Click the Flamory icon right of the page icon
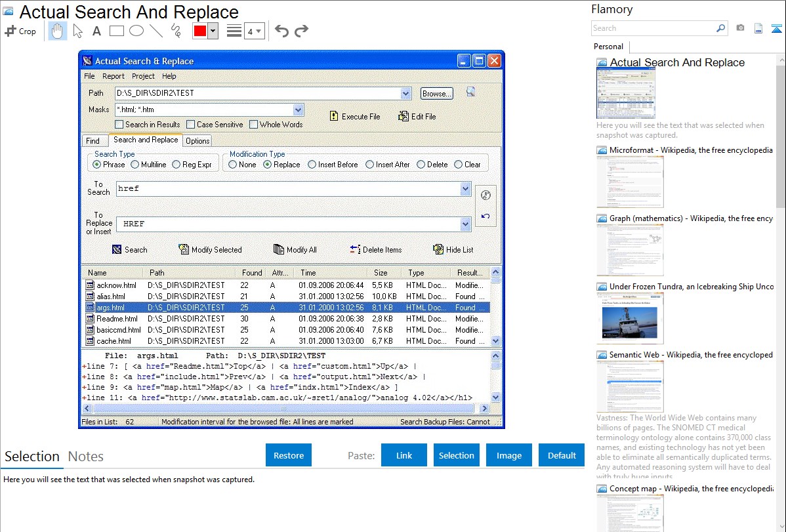786x532 pixels. pos(776,28)
